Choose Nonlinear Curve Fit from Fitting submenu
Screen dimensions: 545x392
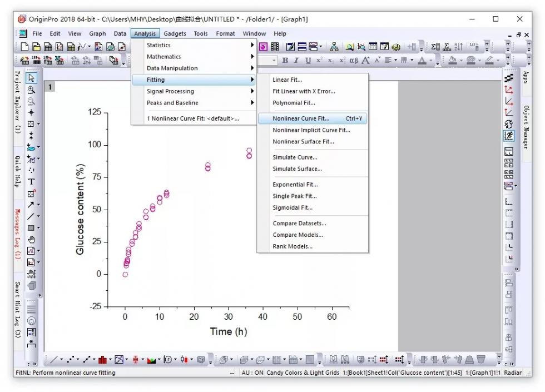click(x=313, y=118)
